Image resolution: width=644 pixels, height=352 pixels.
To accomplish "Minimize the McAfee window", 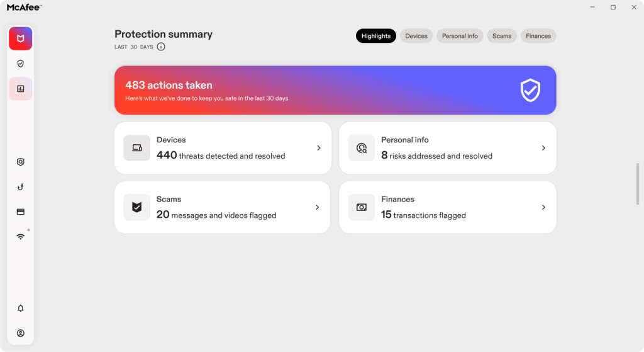I will tap(592, 7).
